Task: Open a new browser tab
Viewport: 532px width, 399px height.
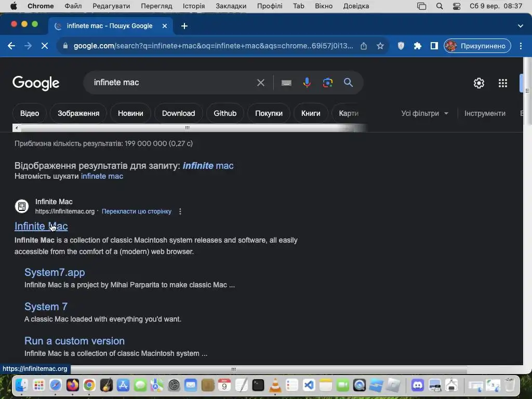Action: 184,26
